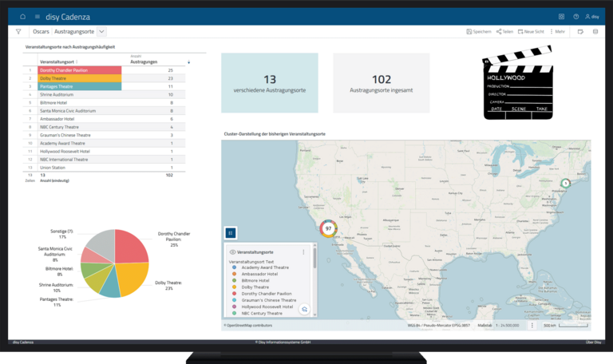Open the Mehr overflow menu

(558, 32)
